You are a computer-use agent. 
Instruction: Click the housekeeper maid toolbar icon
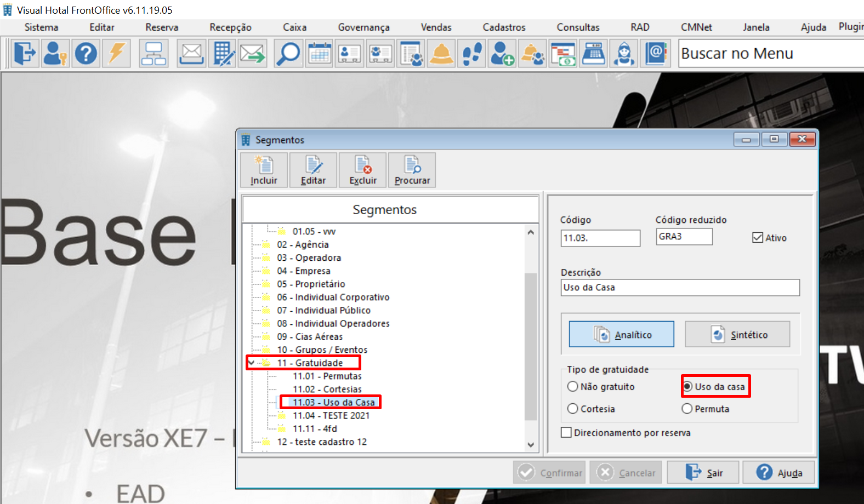click(x=624, y=54)
